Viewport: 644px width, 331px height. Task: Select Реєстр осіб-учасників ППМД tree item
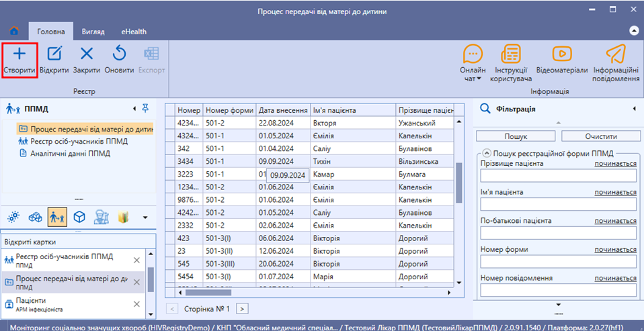tap(73, 142)
